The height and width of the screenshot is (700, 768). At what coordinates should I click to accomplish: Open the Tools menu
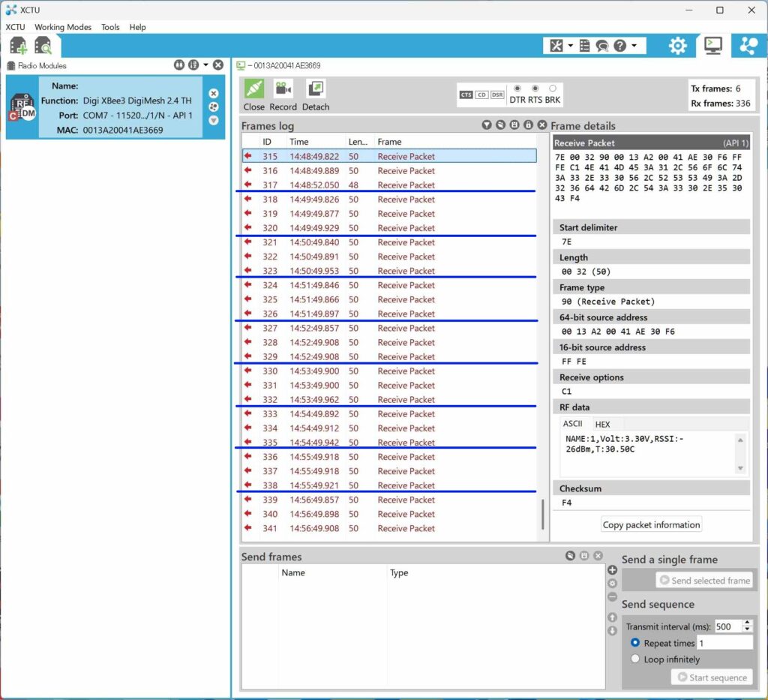tap(110, 27)
